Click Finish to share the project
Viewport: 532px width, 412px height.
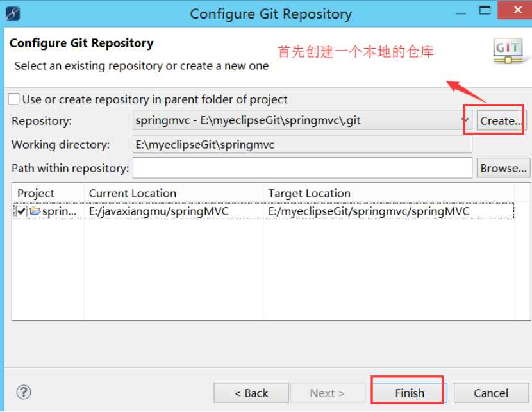[x=410, y=393]
